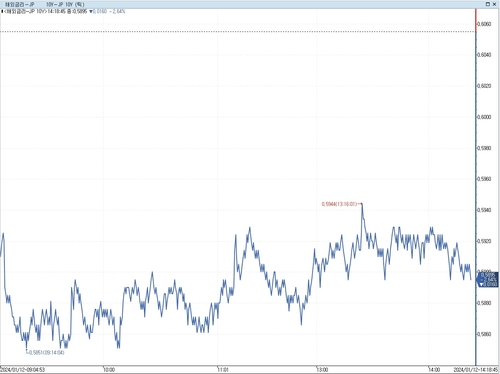Viewport: 500px width, 374px height.
Task: Click the 13:00 label on the time axis
Action: click(322, 370)
